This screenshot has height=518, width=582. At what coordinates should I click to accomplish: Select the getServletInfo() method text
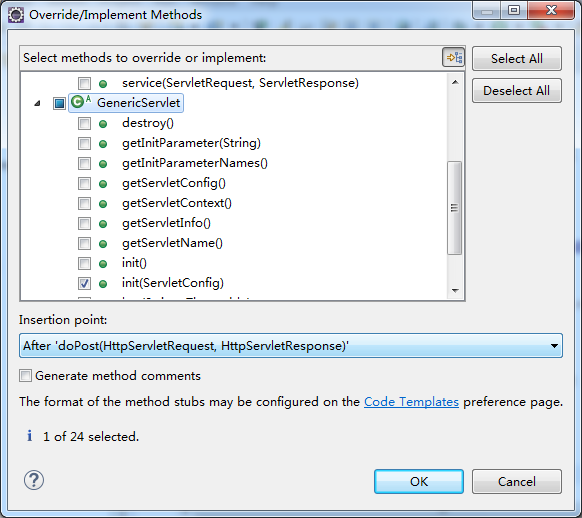point(166,223)
